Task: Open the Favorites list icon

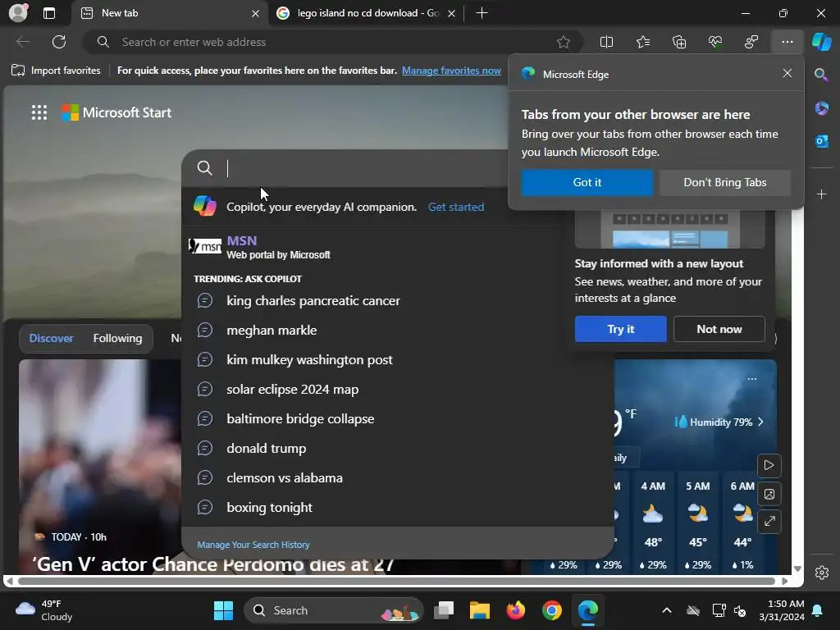Action: [643, 42]
